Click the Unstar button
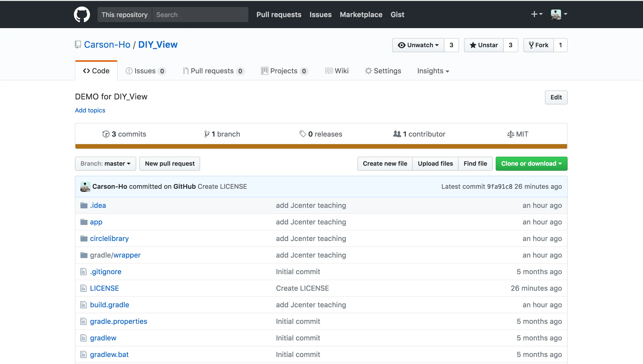 (484, 45)
